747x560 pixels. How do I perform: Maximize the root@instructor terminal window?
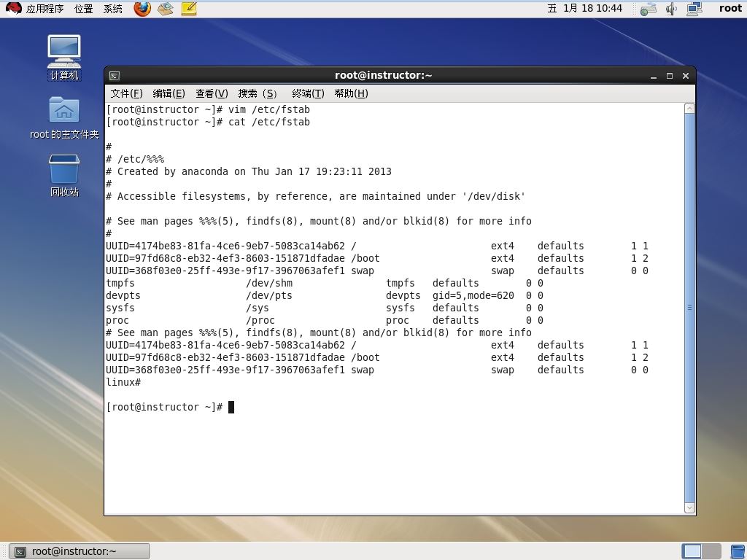(x=670, y=76)
